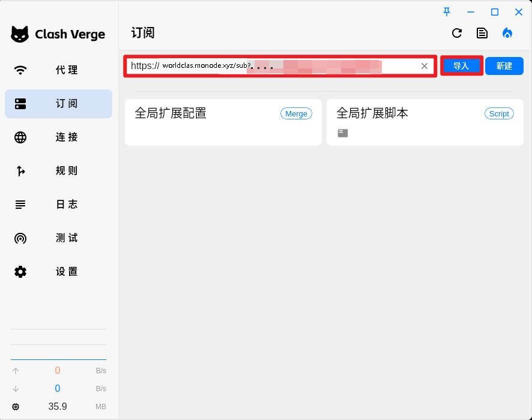This screenshot has height=420, width=532.
Task: Open the 全局扩展配置 Merge card
Action: point(223,122)
